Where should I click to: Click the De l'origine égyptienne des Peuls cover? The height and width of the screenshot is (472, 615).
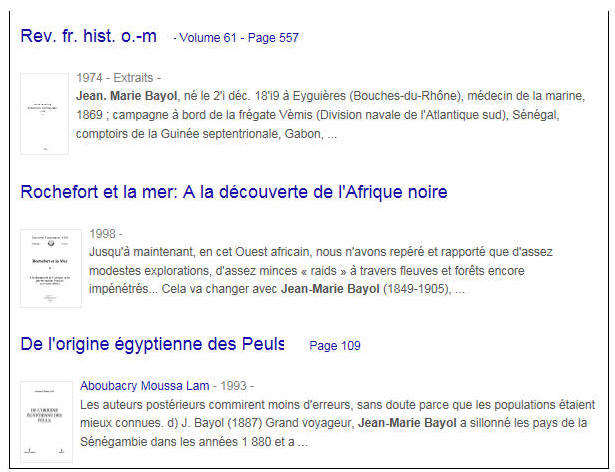46,422
